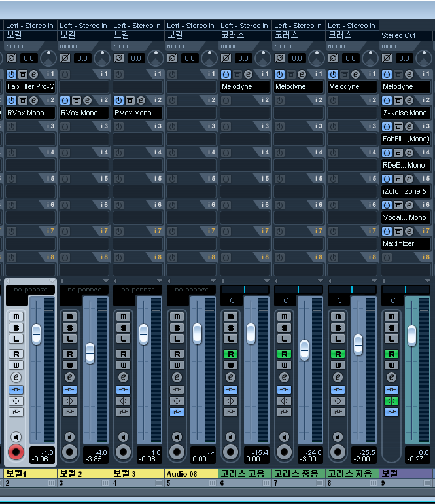The width and height of the screenshot is (435, 504).
Task: Select the Audio 08 channel name label
Action: point(192,473)
